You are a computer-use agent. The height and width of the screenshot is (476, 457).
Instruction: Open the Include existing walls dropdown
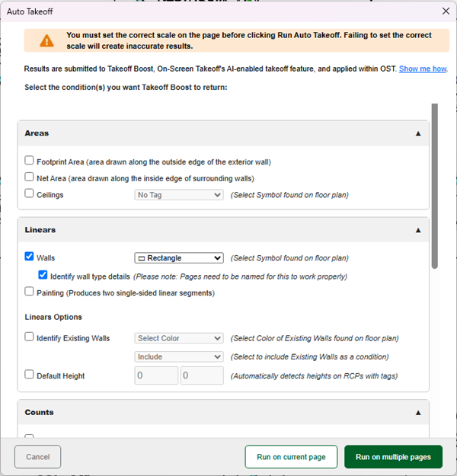[179, 356]
